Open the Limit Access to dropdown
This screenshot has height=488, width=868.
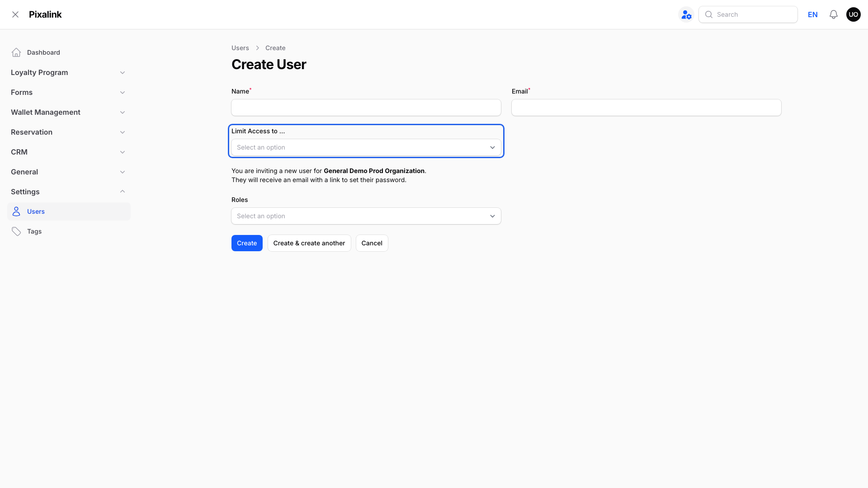tap(366, 147)
